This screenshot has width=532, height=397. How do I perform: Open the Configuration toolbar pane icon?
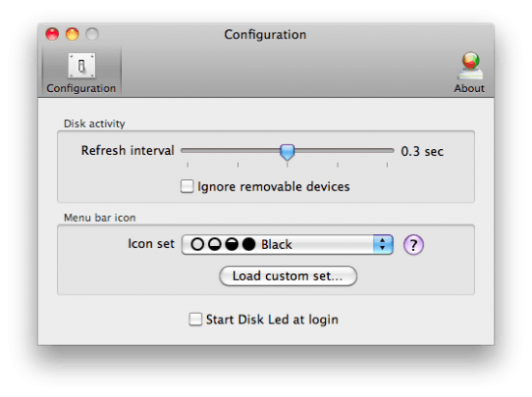tap(81, 72)
